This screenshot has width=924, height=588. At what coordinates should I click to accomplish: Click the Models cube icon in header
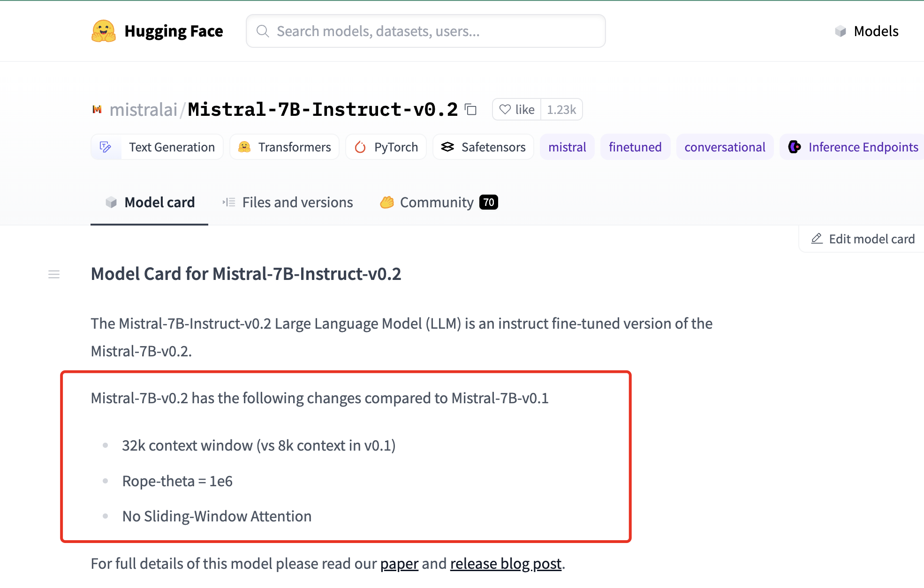coord(841,31)
